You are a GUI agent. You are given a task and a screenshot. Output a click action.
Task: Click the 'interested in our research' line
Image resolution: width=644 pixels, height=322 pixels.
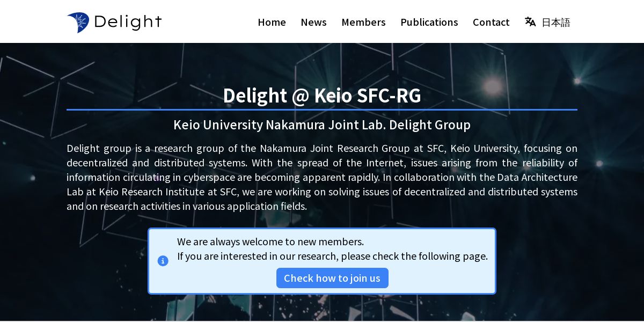[x=332, y=256]
